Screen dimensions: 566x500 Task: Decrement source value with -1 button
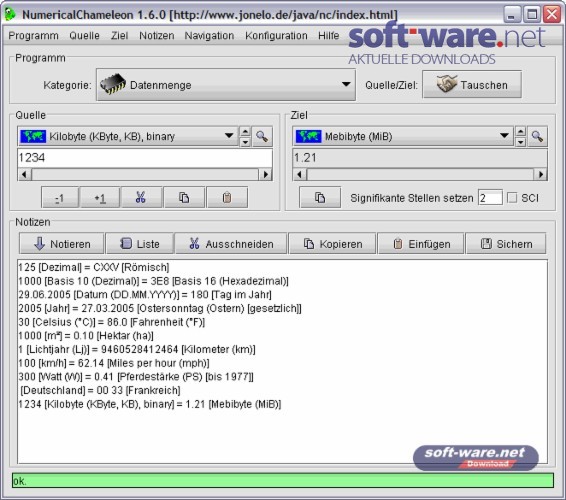coord(60,197)
